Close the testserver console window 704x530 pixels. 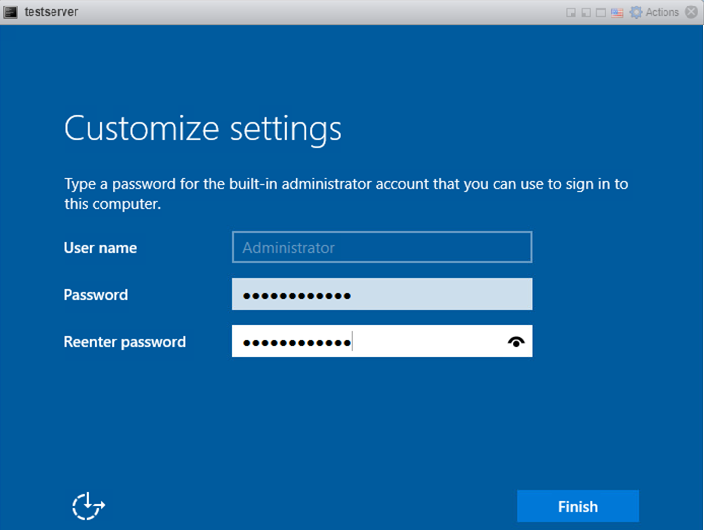click(692, 13)
